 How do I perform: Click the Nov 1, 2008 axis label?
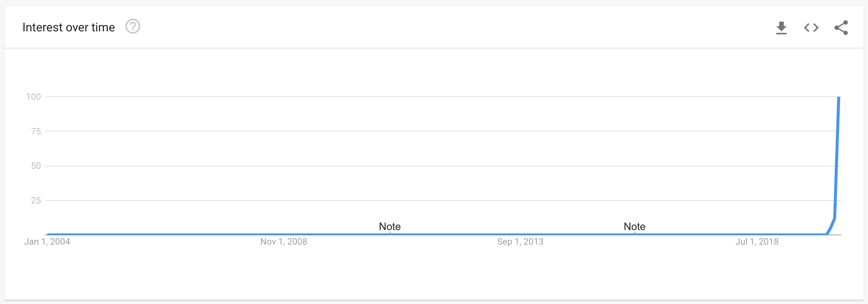coord(284,242)
